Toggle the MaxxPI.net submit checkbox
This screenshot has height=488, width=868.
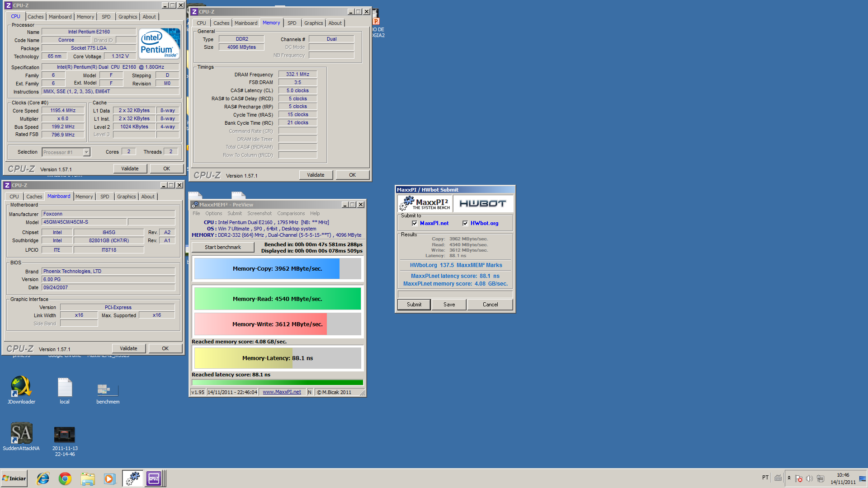(415, 223)
